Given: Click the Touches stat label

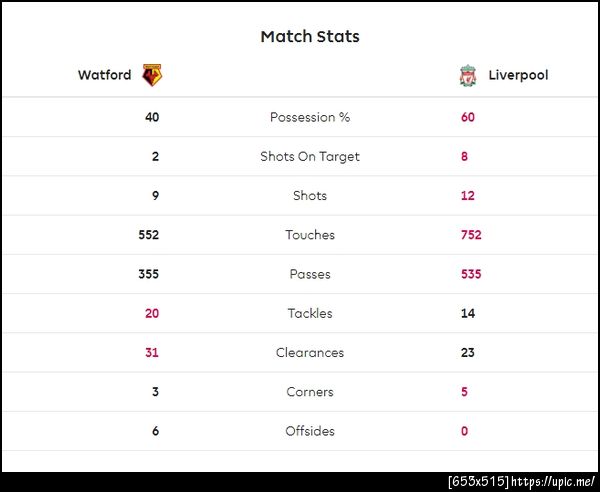Looking at the screenshot, I should click(310, 235).
